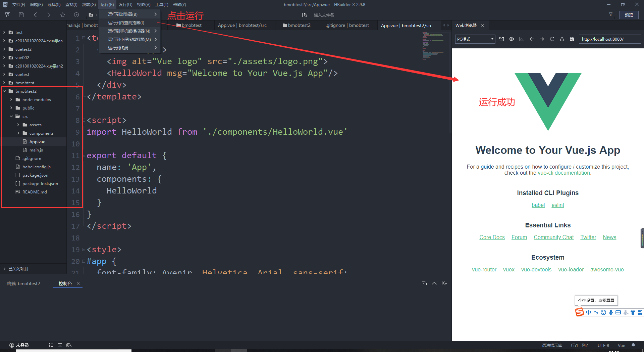Open browser in external window icon
This screenshot has height=352, width=644.
(x=502, y=39)
